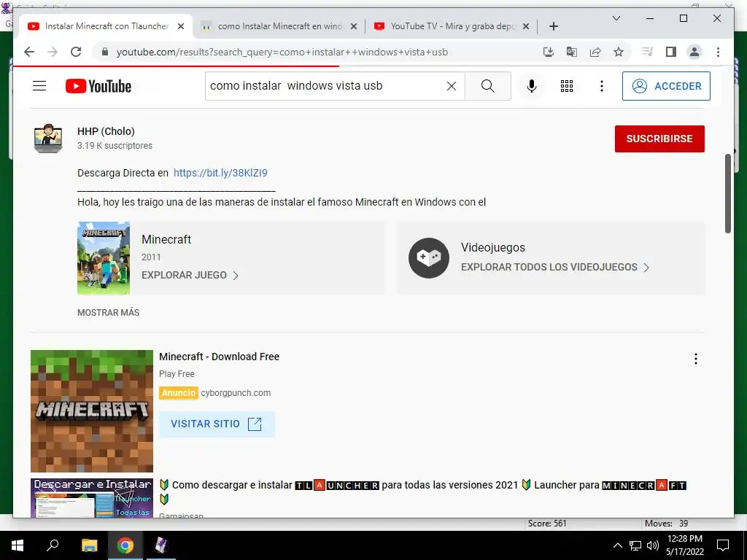Go to YouTube home via logo
This screenshot has width=747, height=560.
pyautogui.click(x=98, y=86)
